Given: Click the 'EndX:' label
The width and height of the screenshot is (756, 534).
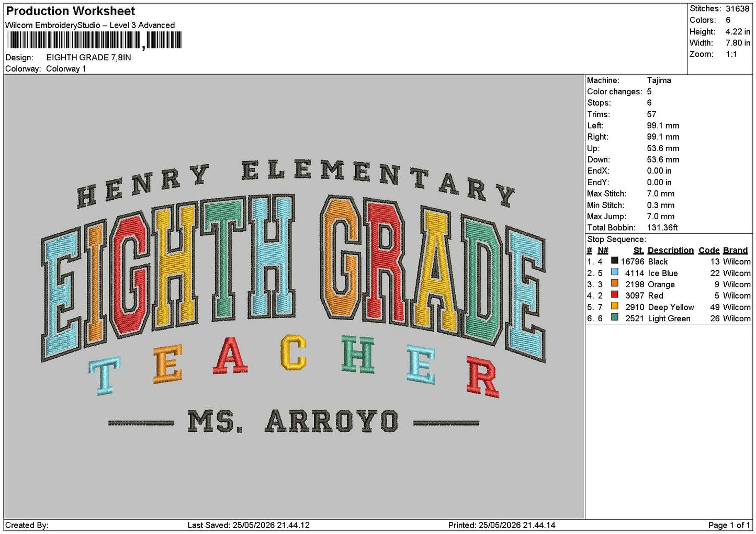Looking at the screenshot, I should (x=598, y=171).
